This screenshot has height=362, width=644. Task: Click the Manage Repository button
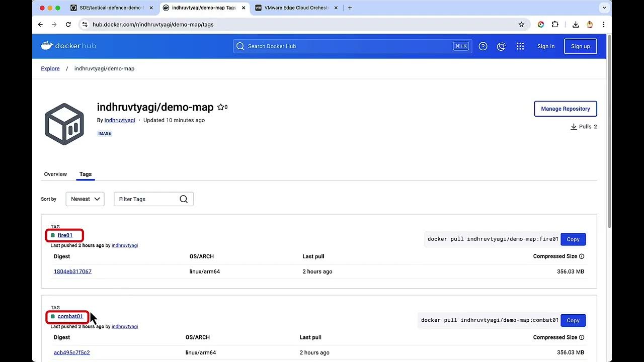point(565,109)
